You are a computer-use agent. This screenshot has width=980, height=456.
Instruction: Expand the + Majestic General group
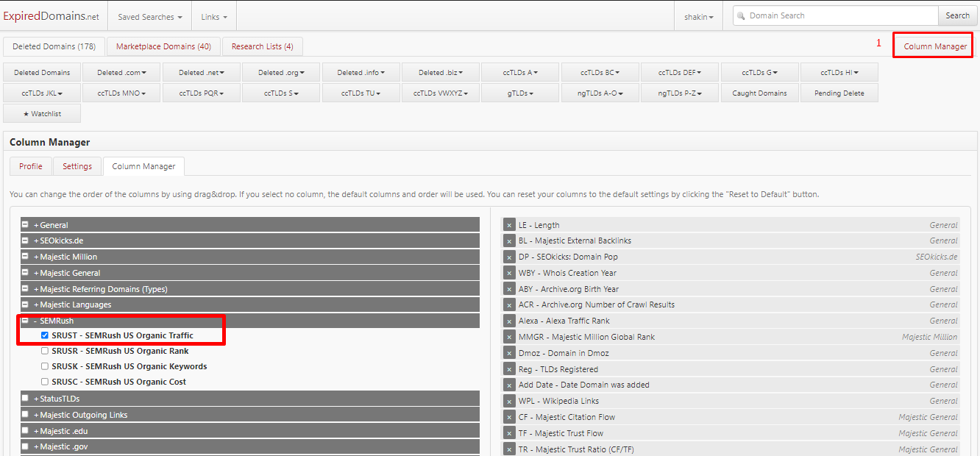coord(66,273)
